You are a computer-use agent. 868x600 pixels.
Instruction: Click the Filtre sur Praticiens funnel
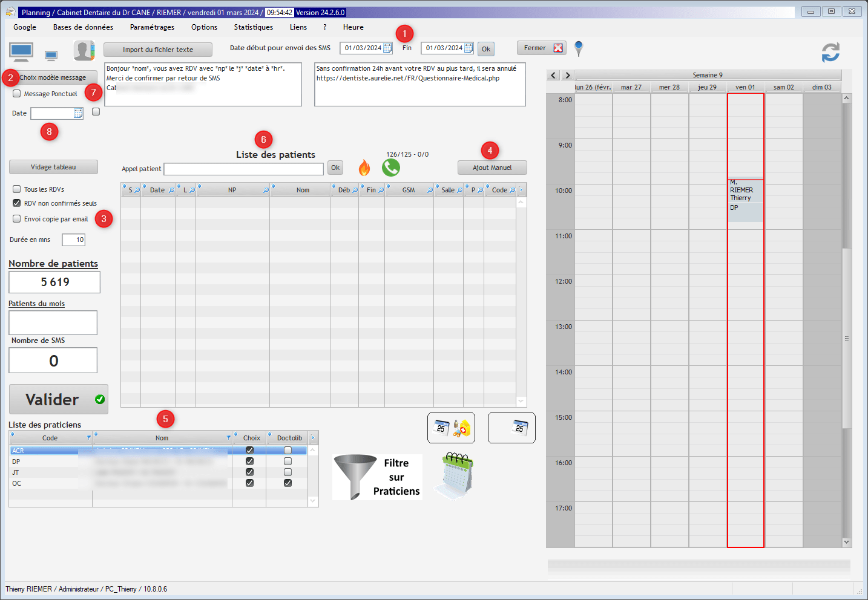tap(377, 477)
